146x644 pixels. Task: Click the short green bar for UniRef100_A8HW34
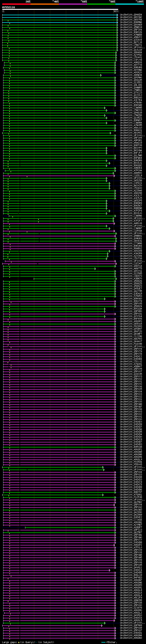click(52, 75)
